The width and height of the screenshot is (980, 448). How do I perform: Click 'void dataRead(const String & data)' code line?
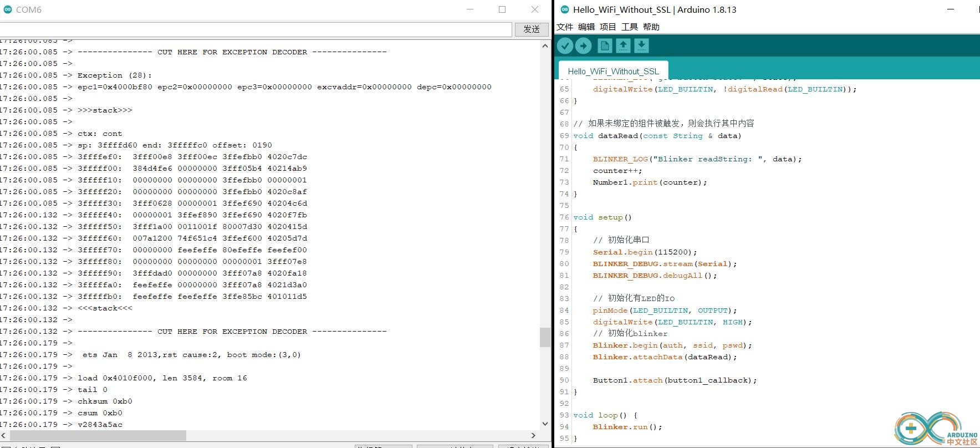657,135
